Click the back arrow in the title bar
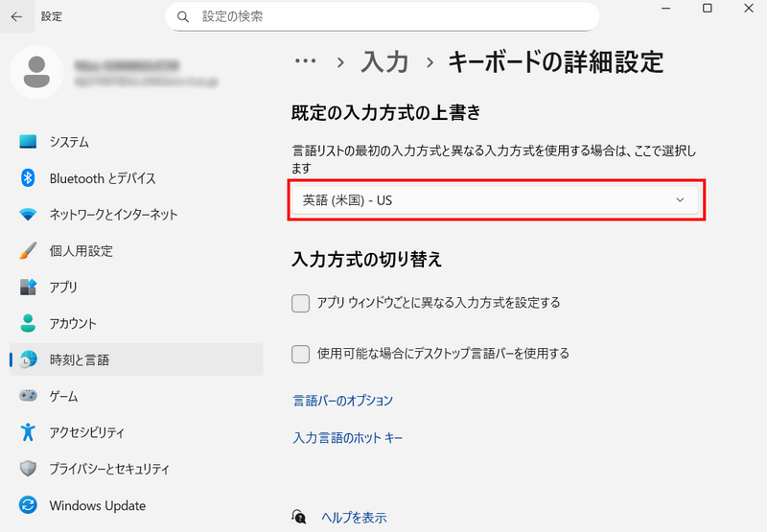 [x=16, y=16]
